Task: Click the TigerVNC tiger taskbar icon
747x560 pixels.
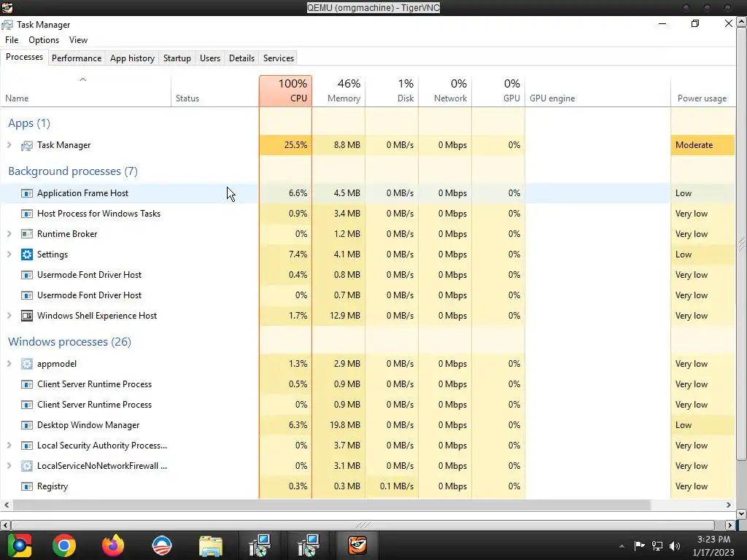Action: [357, 545]
